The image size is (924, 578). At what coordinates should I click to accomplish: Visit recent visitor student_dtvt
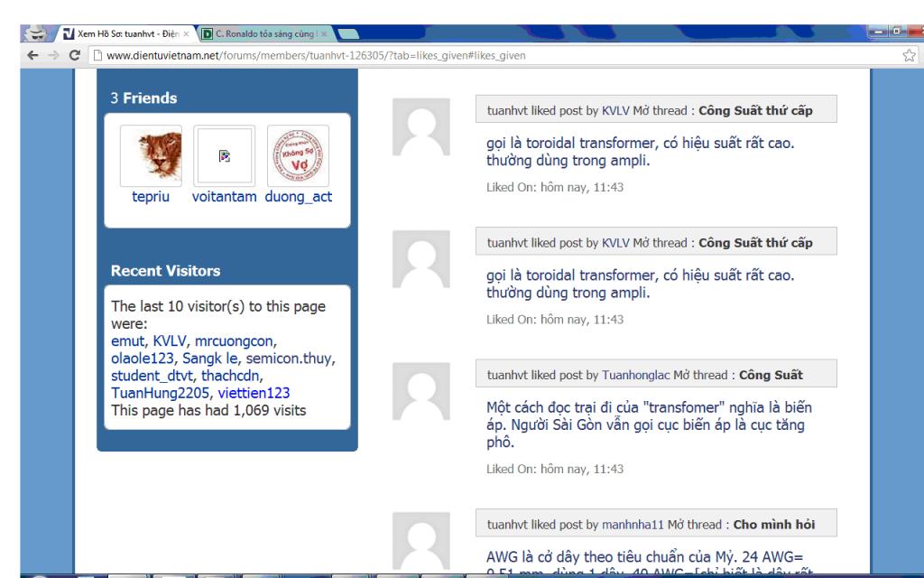[x=152, y=376]
